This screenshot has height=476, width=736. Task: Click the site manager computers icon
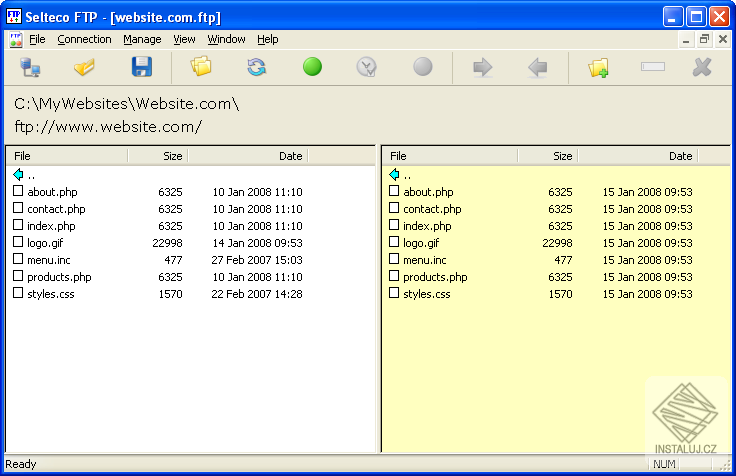[31, 68]
